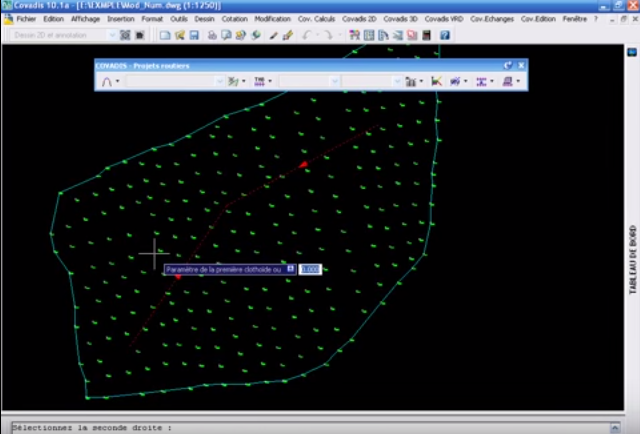Click the Save floppy disk icon
640x434 pixels.
[x=194, y=35]
